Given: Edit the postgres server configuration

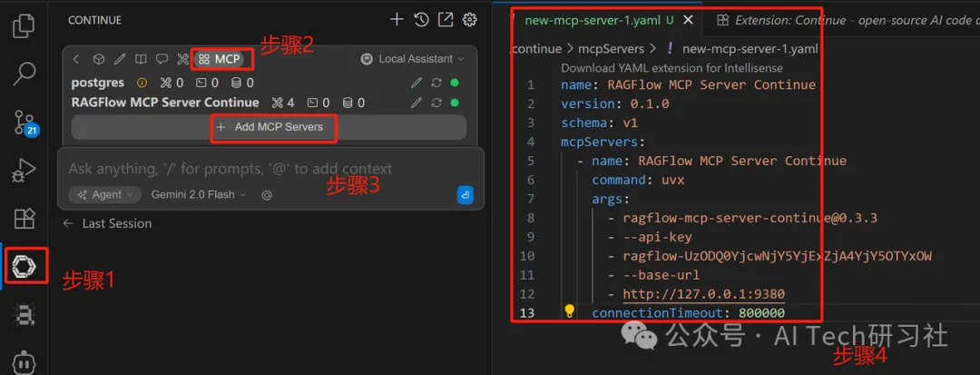Looking at the screenshot, I should [x=416, y=83].
